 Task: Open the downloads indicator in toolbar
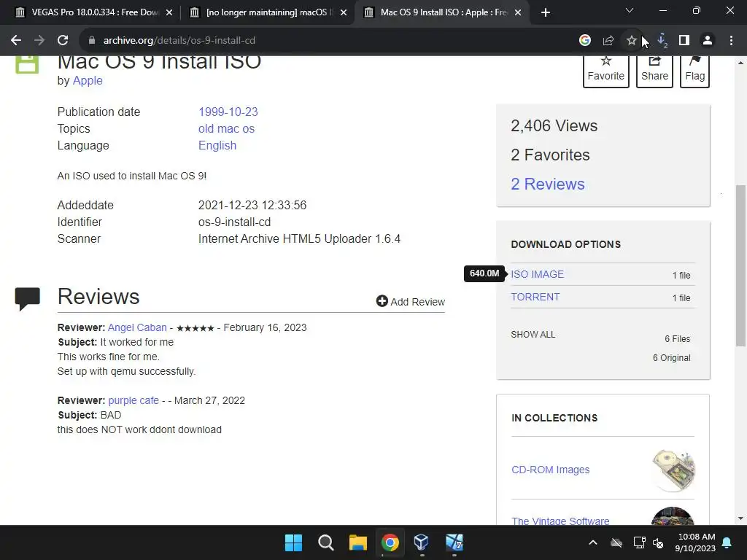[x=662, y=41]
